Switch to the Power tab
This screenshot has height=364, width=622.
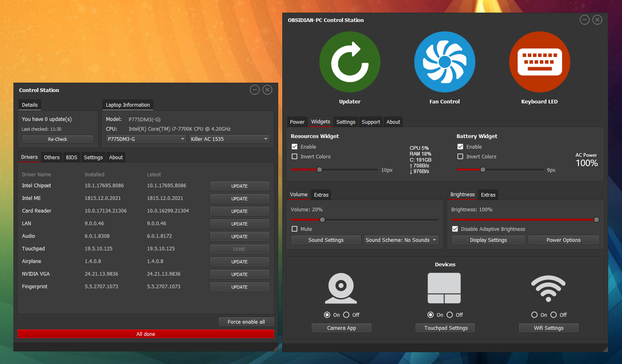(x=297, y=122)
